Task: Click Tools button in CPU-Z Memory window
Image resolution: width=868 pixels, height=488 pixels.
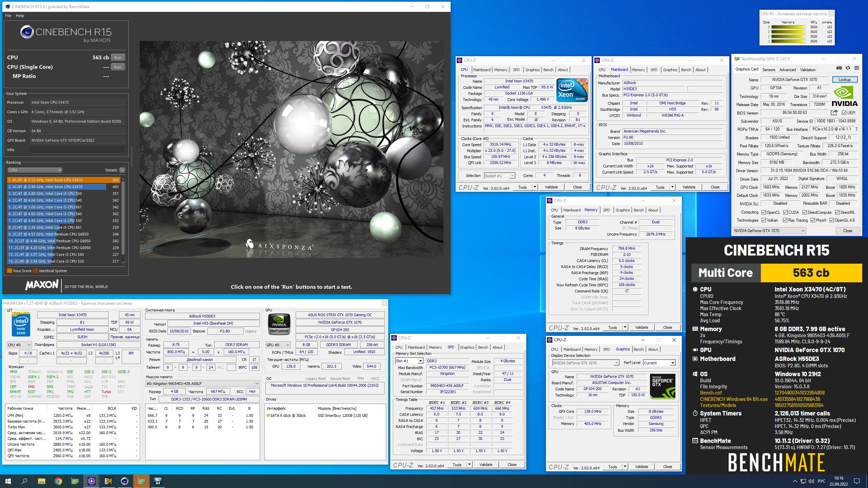Action: point(612,327)
